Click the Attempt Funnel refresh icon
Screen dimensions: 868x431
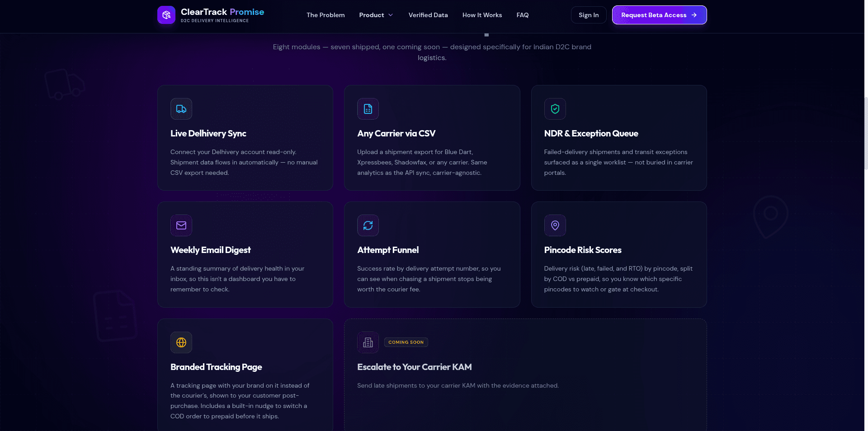[x=368, y=225]
